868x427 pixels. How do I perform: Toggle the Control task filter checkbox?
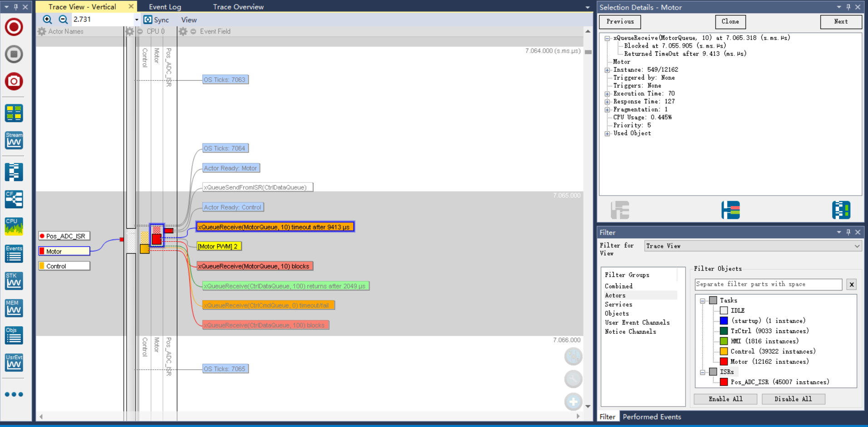[x=724, y=351]
